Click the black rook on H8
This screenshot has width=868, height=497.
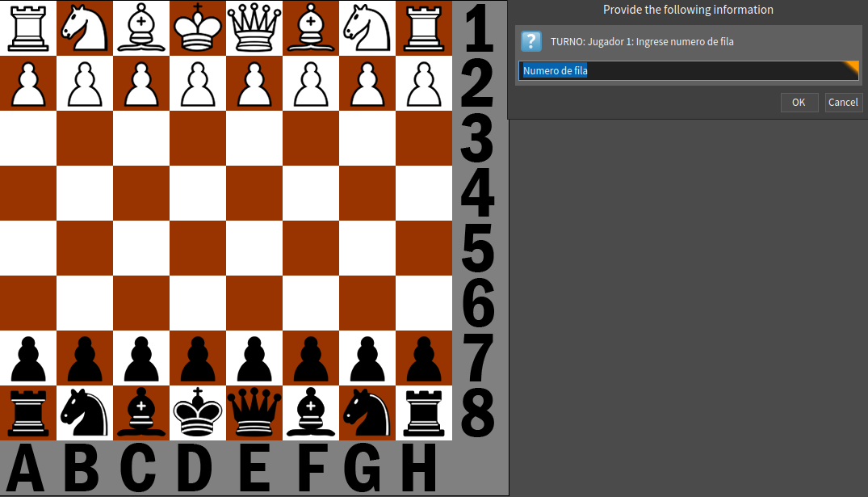coord(424,412)
